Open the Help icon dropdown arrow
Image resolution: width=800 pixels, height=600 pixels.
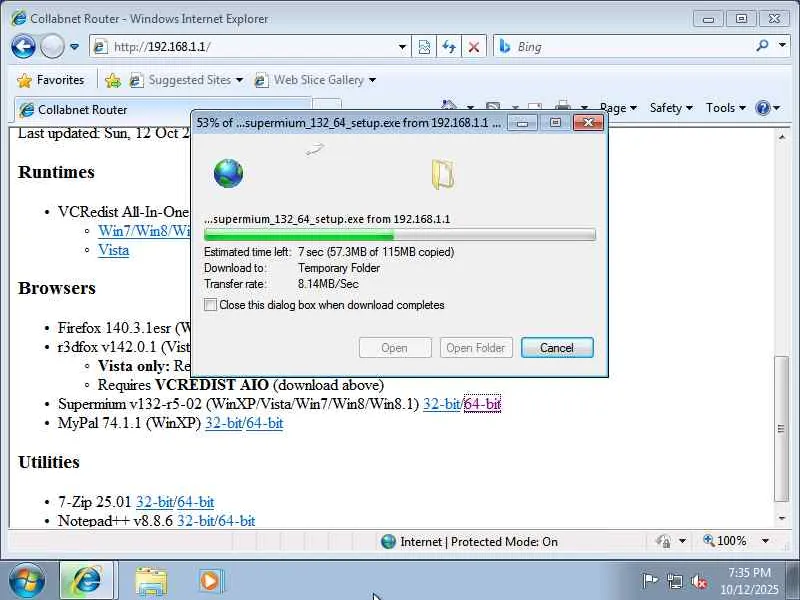pos(777,108)
